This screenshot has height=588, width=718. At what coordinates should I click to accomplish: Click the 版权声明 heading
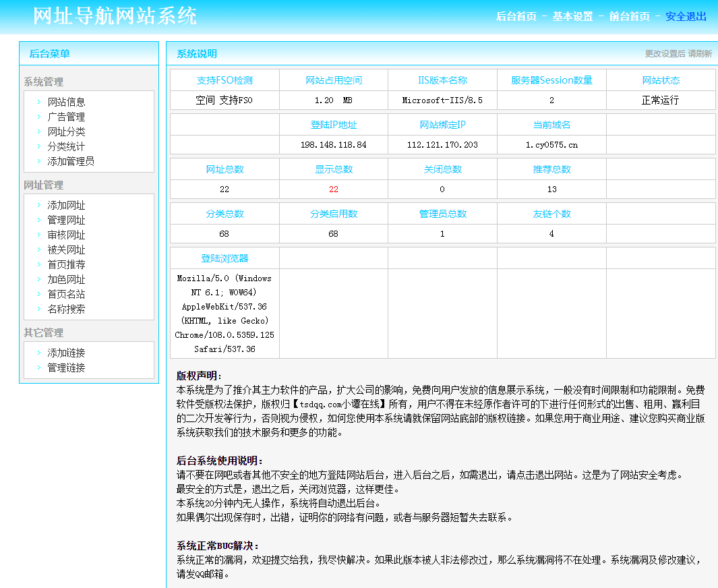pos(199,376)
